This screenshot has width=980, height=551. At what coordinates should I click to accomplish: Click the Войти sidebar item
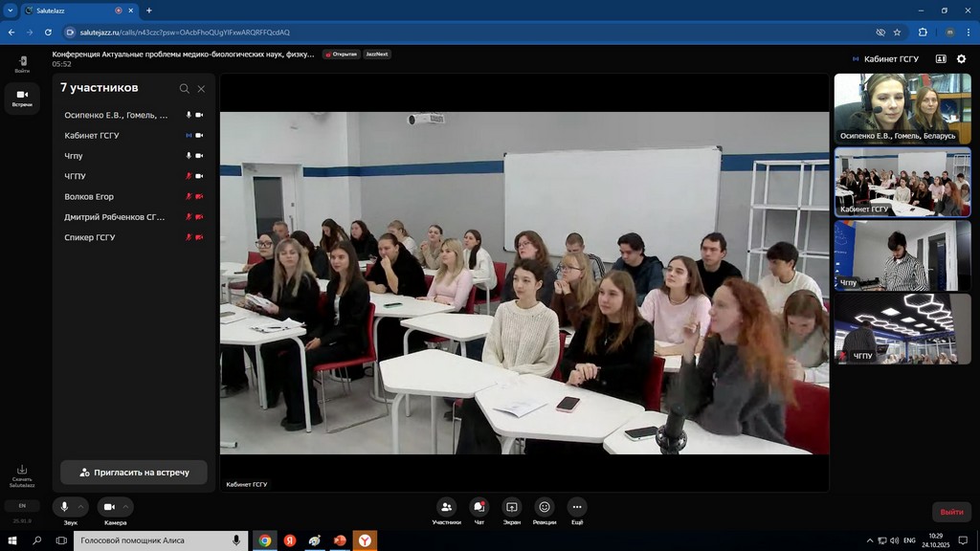[22, 63]
